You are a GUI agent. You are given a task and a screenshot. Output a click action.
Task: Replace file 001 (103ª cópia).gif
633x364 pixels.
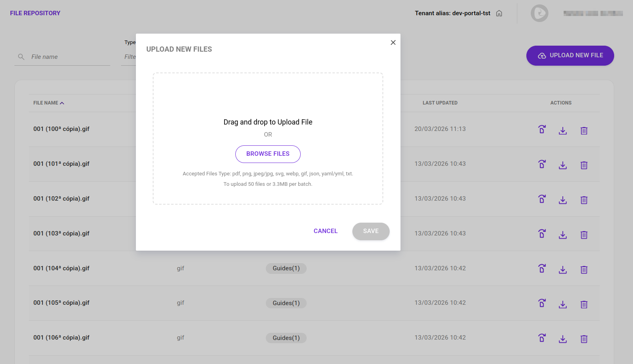click(542, 233)
